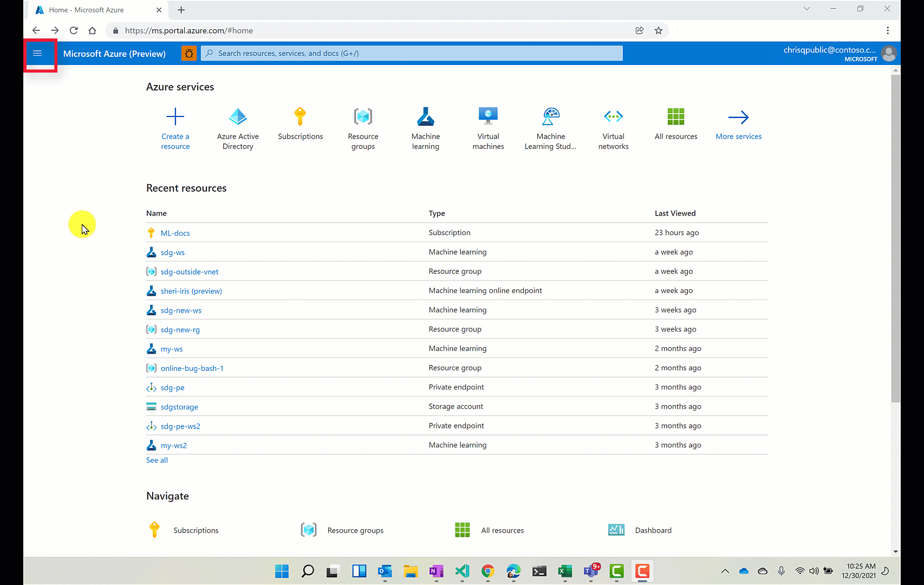Open Virtual networks service
The width and height of the screenshot is (924, 585).
click(x=613, y=116)
